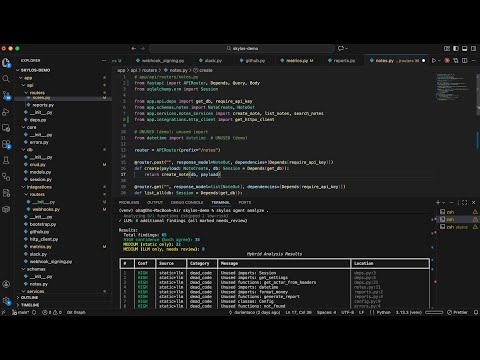Image resolution: width=480 pixels, height=360 pixels.
Task: Switch to PROBLEMS panel tab
Action: pos(129,202)
